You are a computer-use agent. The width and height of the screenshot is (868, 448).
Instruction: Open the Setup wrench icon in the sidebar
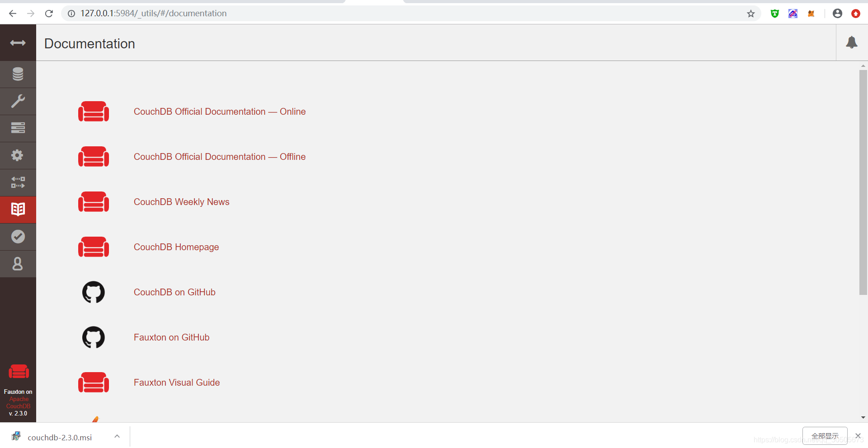[x=18, y=101]
